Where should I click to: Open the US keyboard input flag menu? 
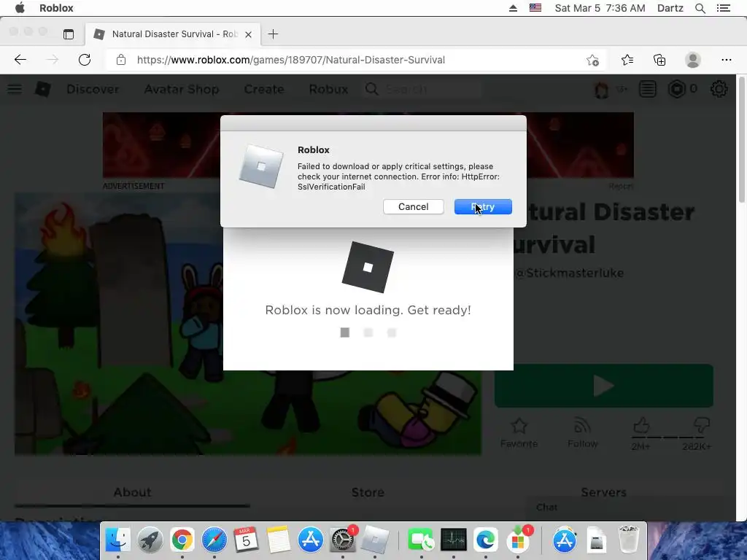click(x=535, y=8)
